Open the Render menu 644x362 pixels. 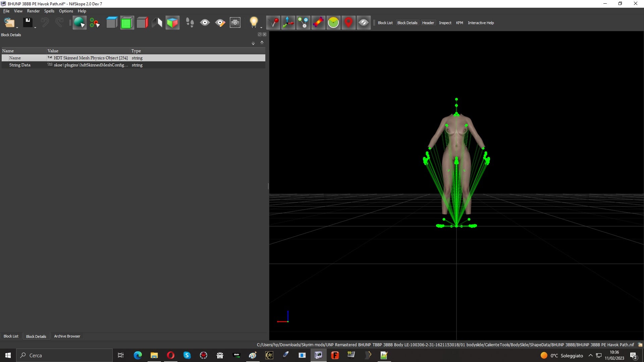click(x=33, y=11)
